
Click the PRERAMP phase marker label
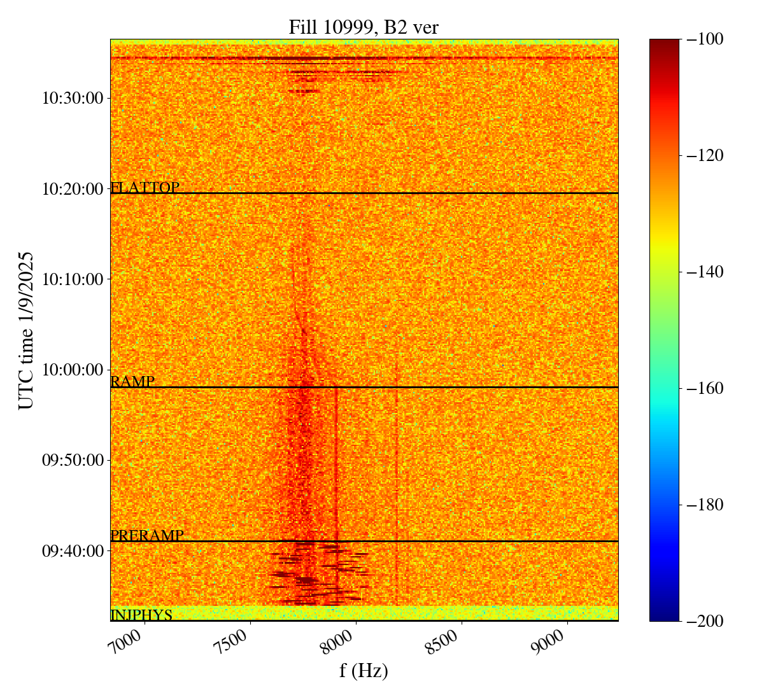click(x=147, y=536)
